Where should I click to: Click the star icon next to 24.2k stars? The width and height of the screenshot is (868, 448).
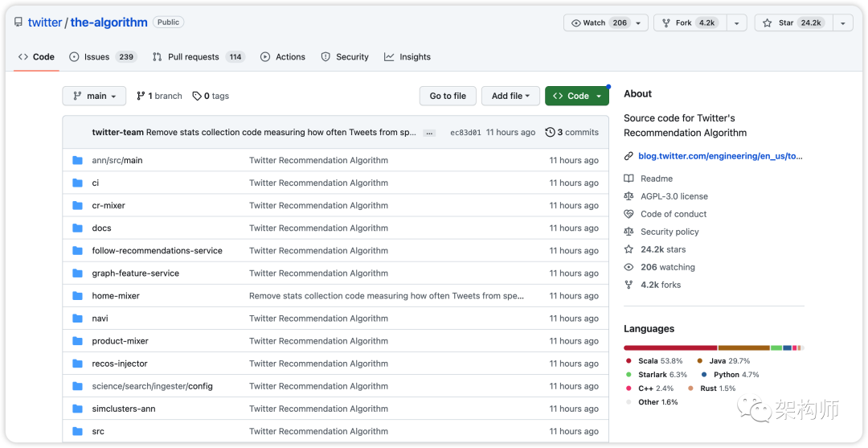628,249
